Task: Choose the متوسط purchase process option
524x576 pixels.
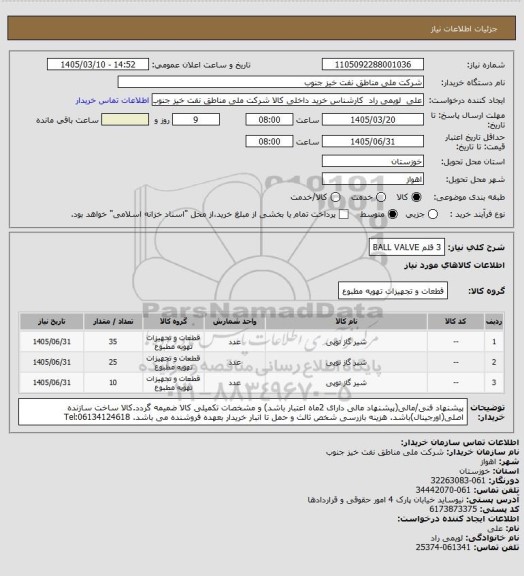Action: pos(393,214)
